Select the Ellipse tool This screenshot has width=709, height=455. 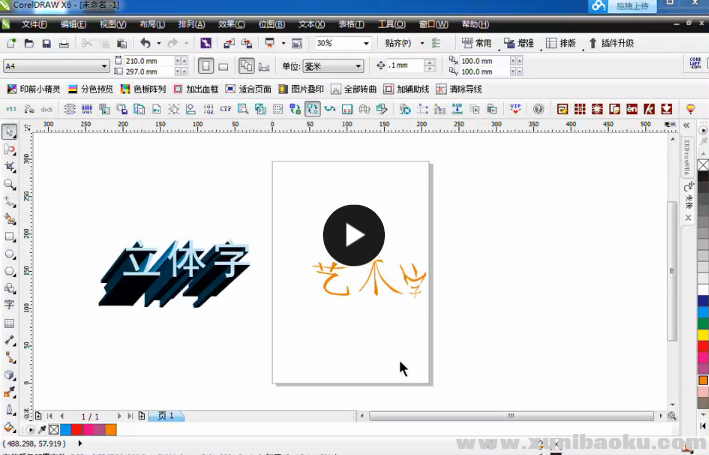[9, 254]
